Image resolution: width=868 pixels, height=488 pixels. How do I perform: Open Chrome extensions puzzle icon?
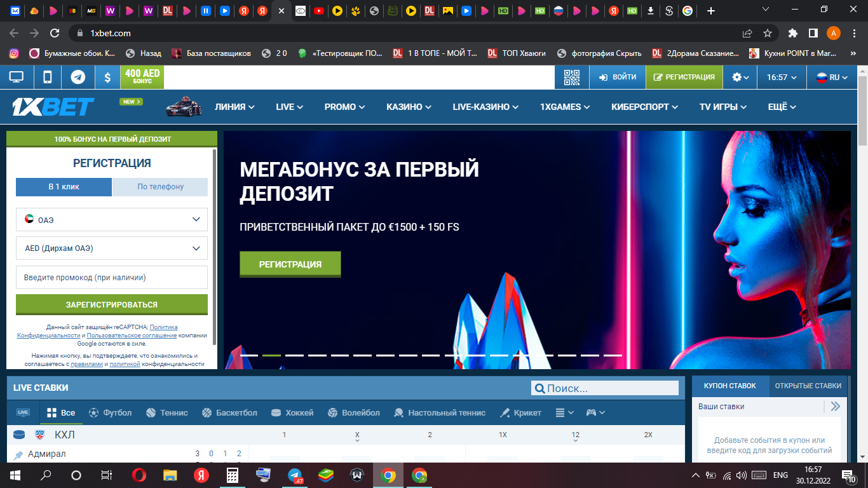coord(792,33)
